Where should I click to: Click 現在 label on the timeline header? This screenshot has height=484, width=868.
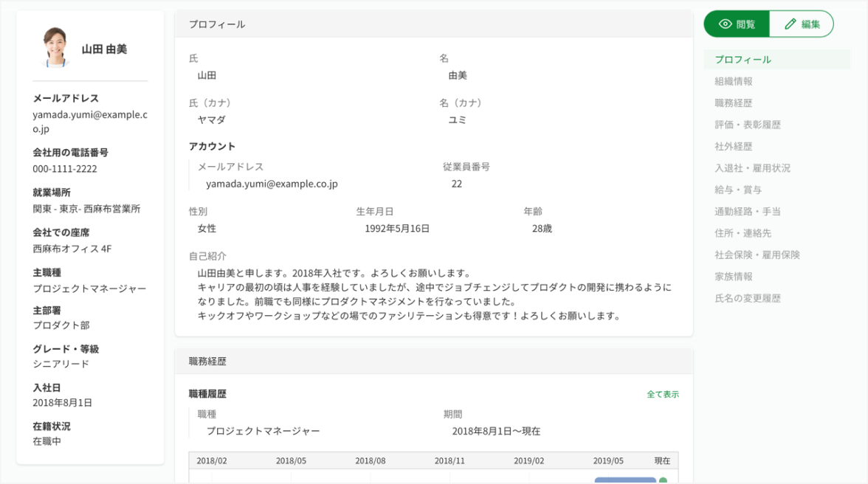[662, 461]
